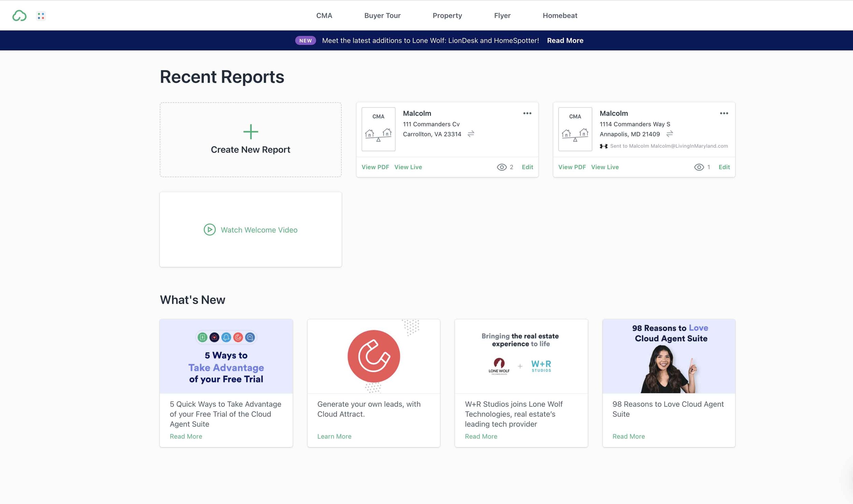
Task: Click the swap arrows icon beside Annapolis, MD 21409
Action: coord(669,134)
